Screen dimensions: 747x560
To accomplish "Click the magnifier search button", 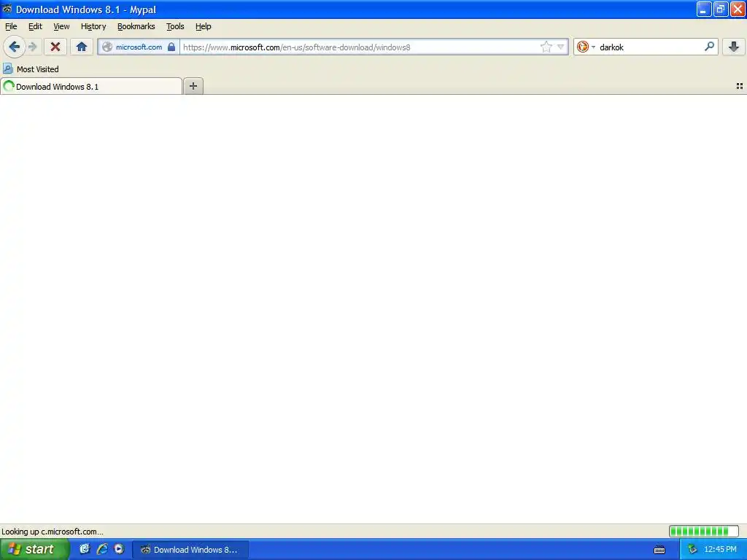I will tap(709, 47).
